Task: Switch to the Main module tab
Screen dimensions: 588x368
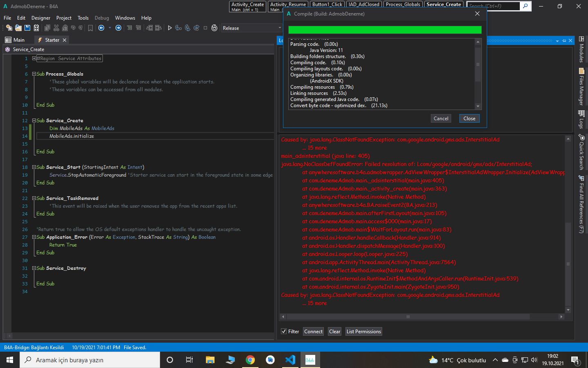Action: click(15, 40)
